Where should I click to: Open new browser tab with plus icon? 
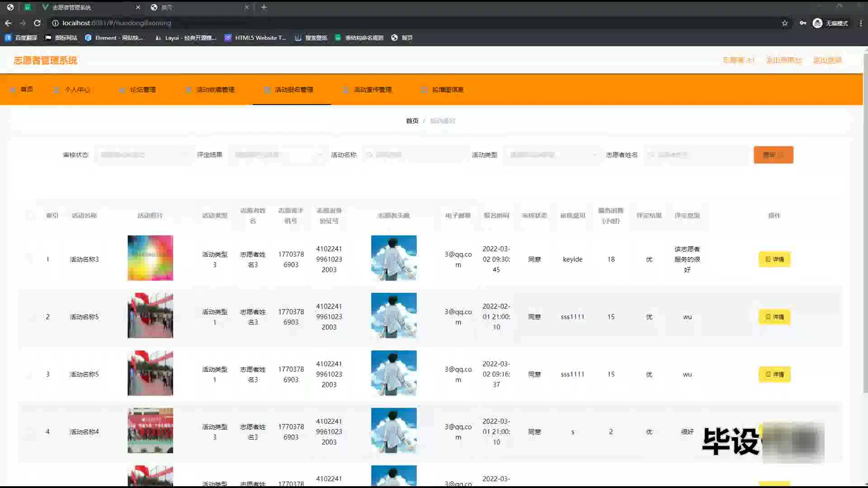[264, 7]
